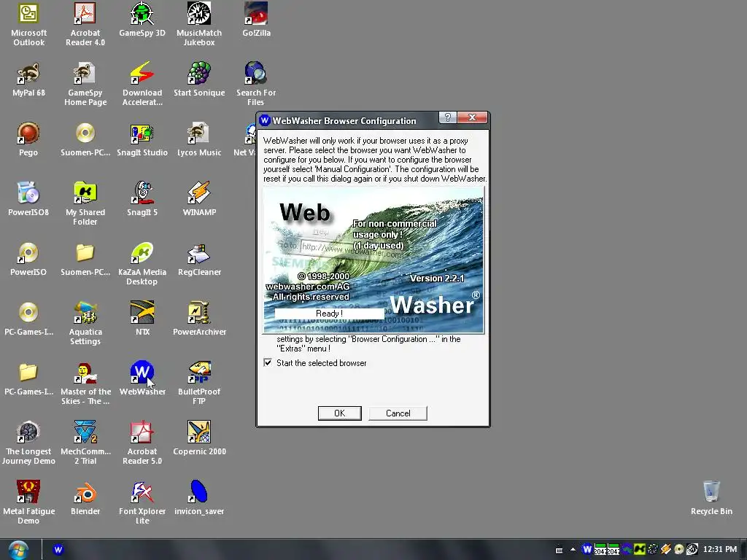Image resolution: width=747 pixels, height=560 pixels.
Task: Select the Search For Files icon
Action: coord(256,84)
